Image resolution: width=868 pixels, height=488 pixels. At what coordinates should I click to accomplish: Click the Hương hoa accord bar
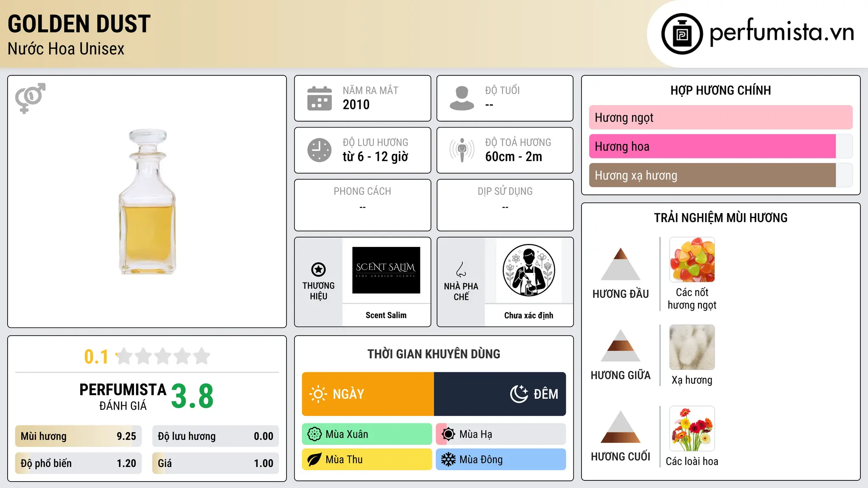coord(721,146)
